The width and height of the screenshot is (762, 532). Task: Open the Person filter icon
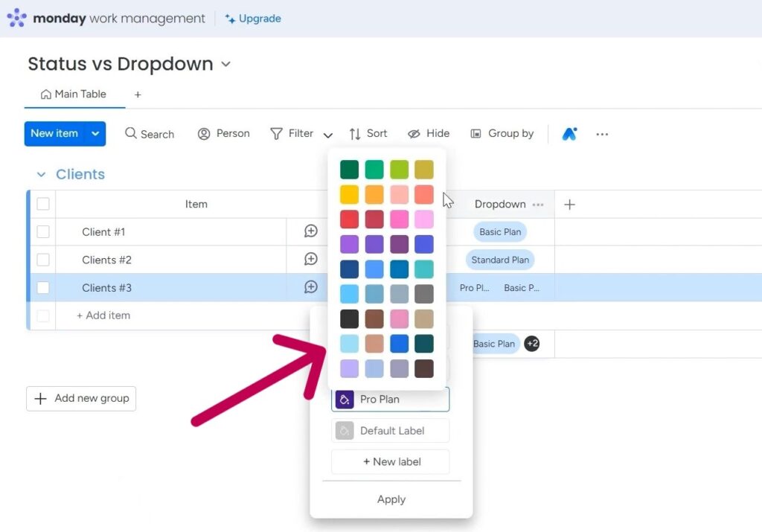203,134
